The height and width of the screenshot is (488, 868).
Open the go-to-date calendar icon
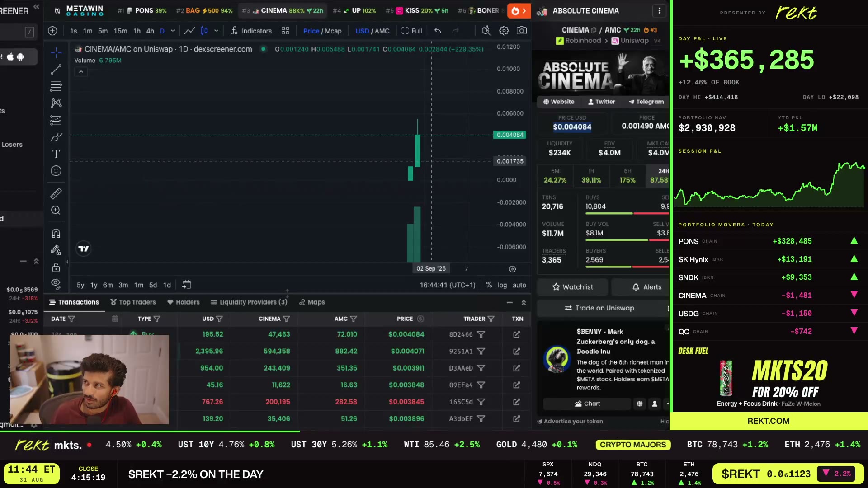click(187, 285)
